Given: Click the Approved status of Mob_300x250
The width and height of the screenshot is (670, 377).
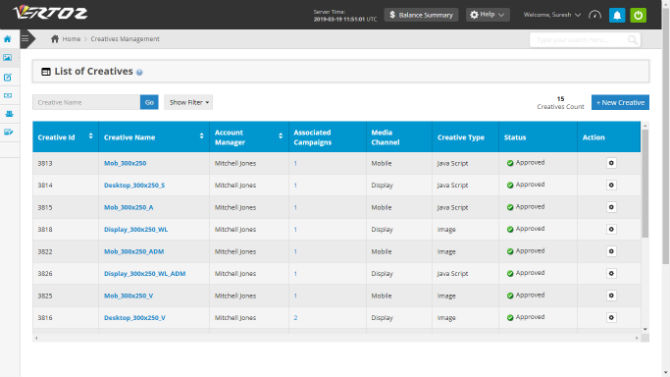Looking at the screenshot, I should pos(526,163).
